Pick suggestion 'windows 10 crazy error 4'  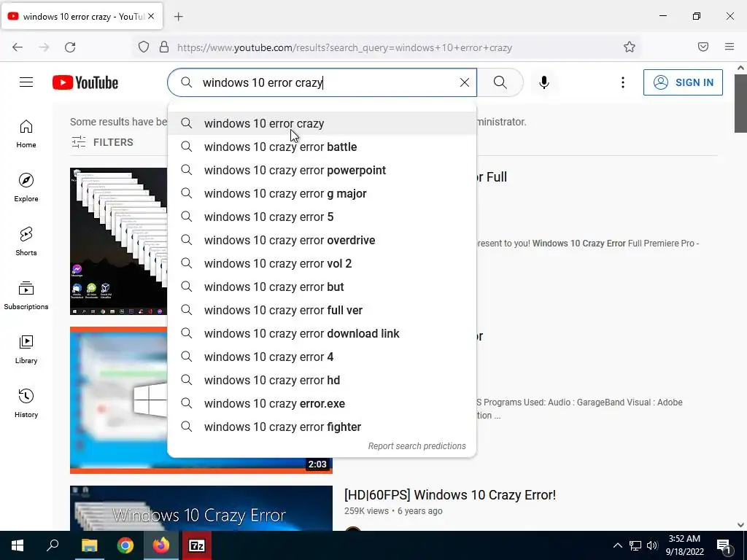point(322,357)
